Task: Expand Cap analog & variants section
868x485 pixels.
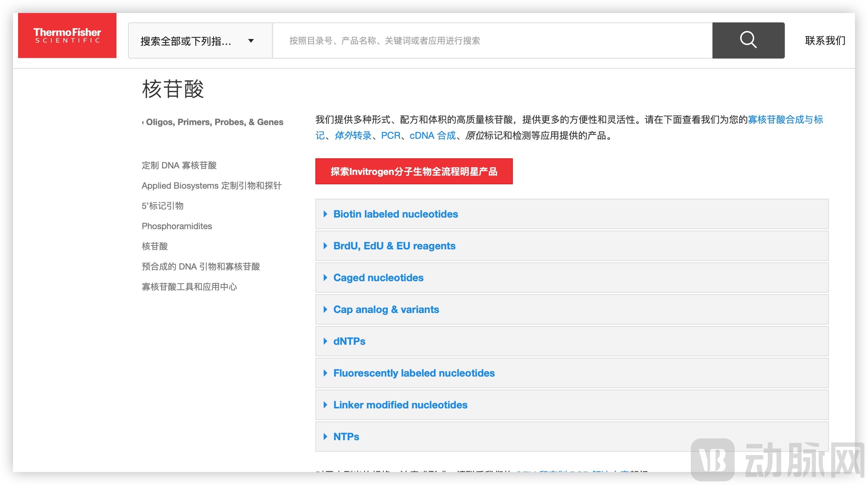Action: click(x=386, y=309)
